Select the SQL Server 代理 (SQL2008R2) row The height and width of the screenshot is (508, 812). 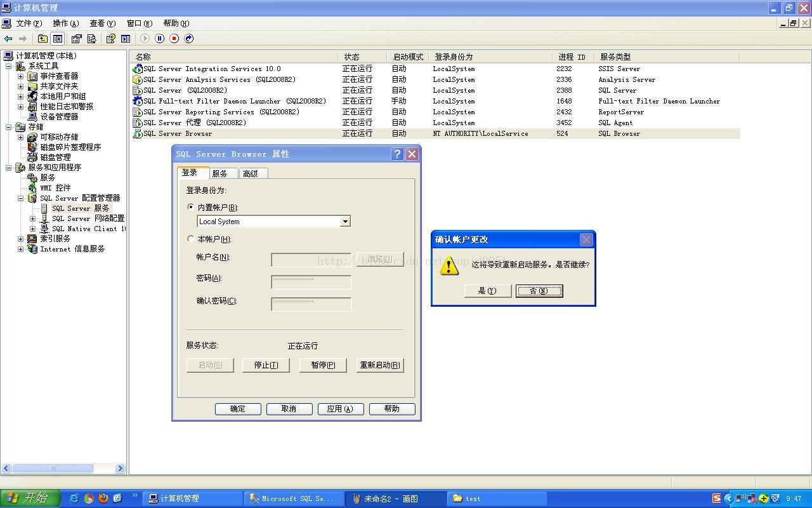click(x=435, y=123)
